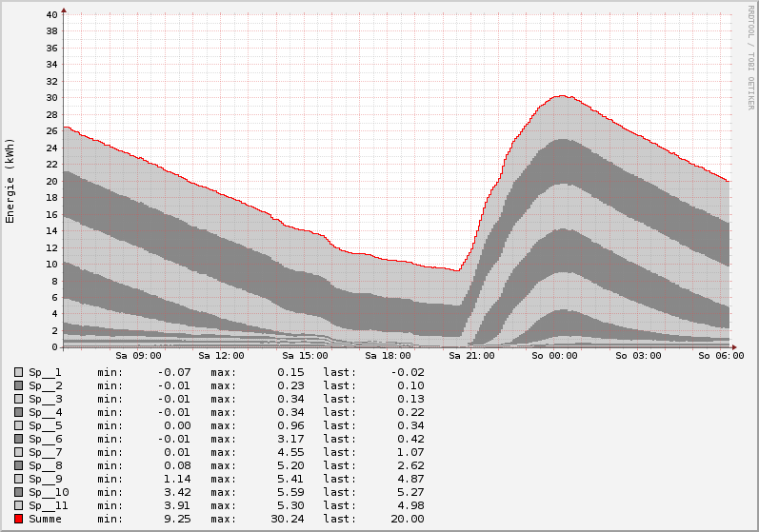Click the Sp__10 legend label text

49,492
